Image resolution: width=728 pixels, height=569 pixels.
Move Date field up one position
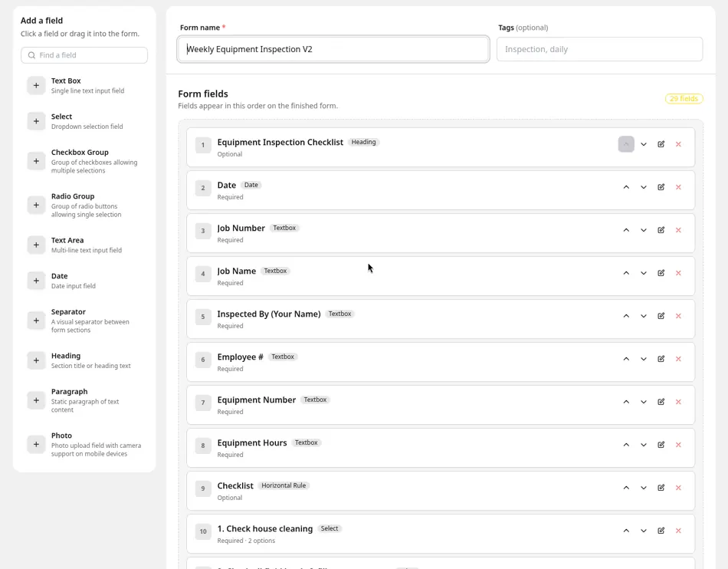[626, 187]
